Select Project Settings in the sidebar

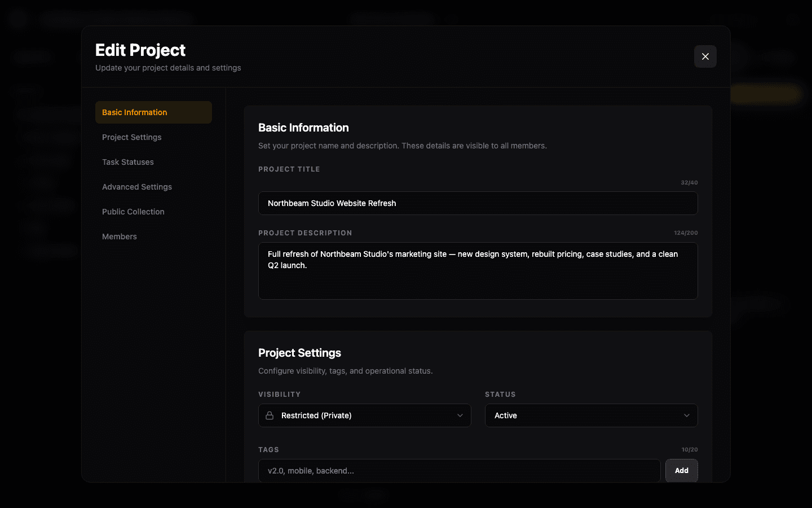pyautogui.click(x=131, y=137)
